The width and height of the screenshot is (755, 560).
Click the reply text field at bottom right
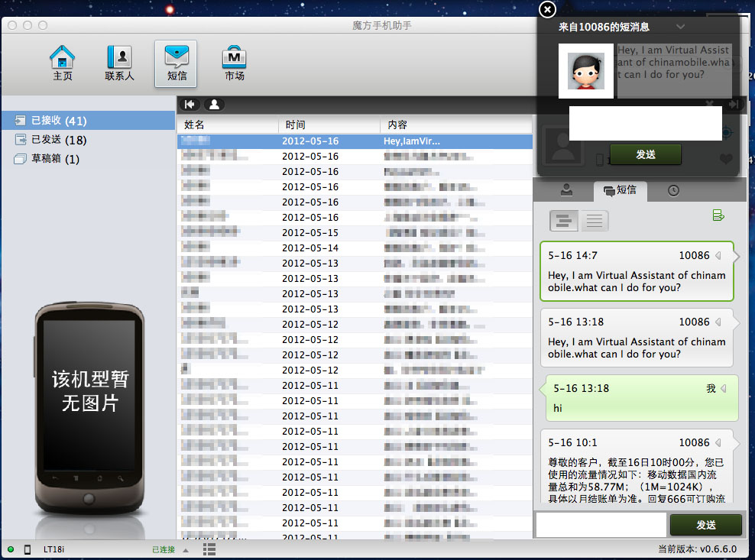601,525
